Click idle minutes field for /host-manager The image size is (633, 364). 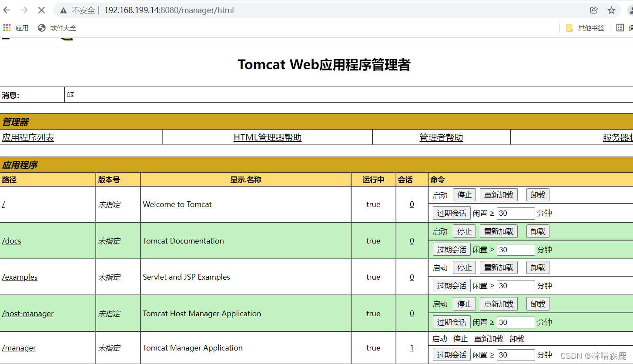(516, 322)
